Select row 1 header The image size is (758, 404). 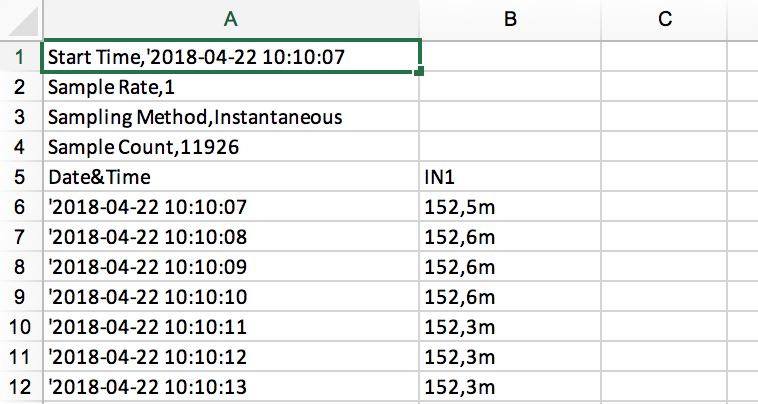click(20, 57)
